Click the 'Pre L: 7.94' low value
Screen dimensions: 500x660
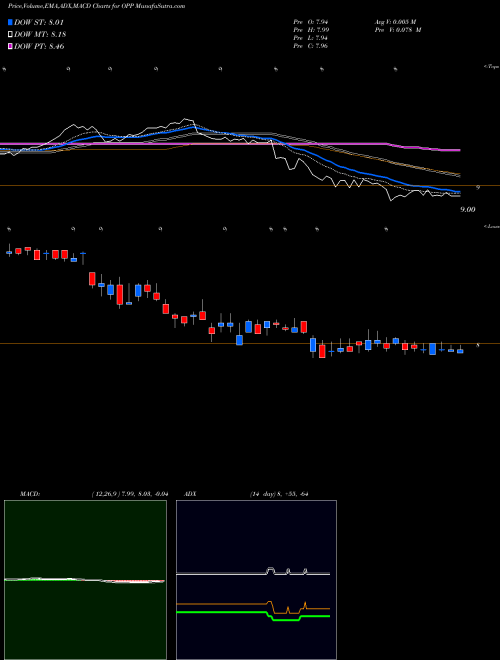point(311,38)
